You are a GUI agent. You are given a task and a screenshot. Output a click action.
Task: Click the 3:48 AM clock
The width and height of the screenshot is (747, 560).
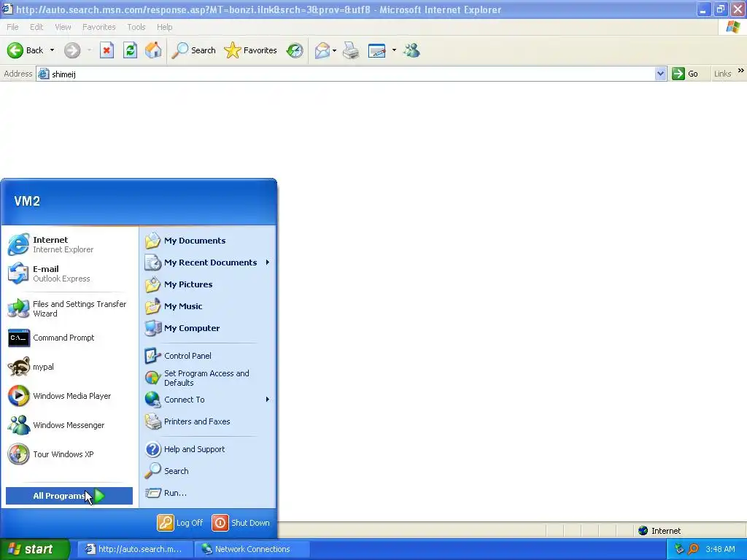click(x=720, y=549)
